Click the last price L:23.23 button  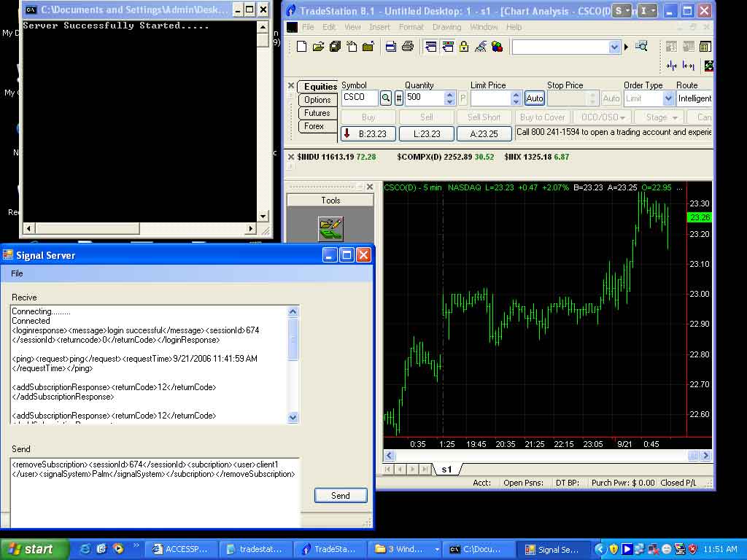click(427, 134)
